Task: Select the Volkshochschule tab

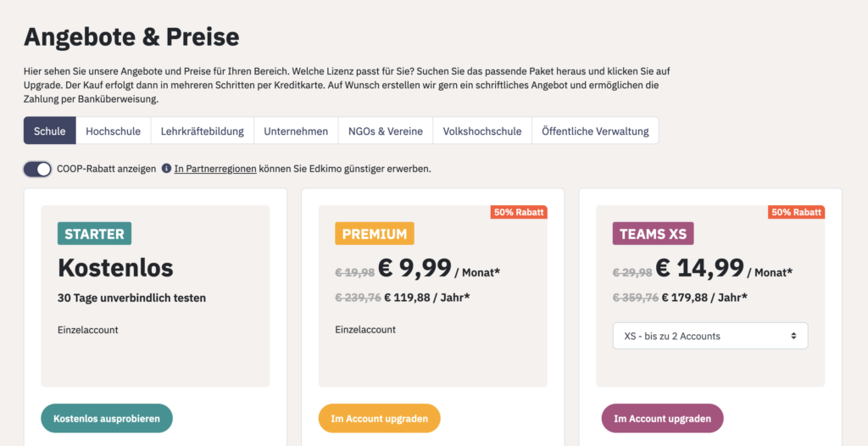Action: pos(482,131)
